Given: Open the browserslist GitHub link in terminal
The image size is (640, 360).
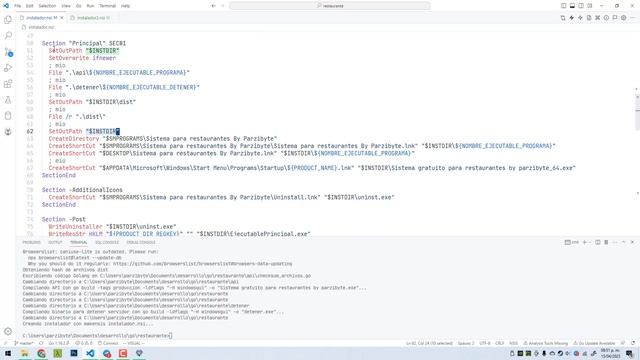Looking at the screenshot, I should click(202, 264).
